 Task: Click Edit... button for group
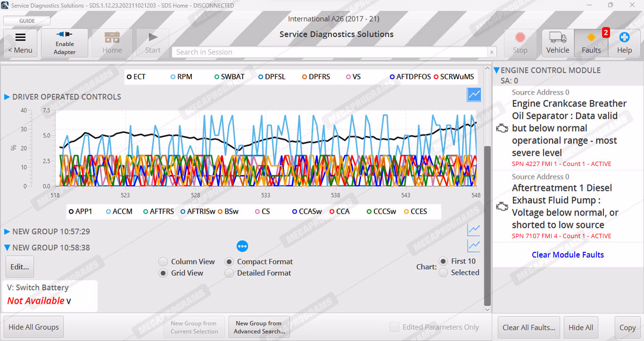tap(20, 266)
